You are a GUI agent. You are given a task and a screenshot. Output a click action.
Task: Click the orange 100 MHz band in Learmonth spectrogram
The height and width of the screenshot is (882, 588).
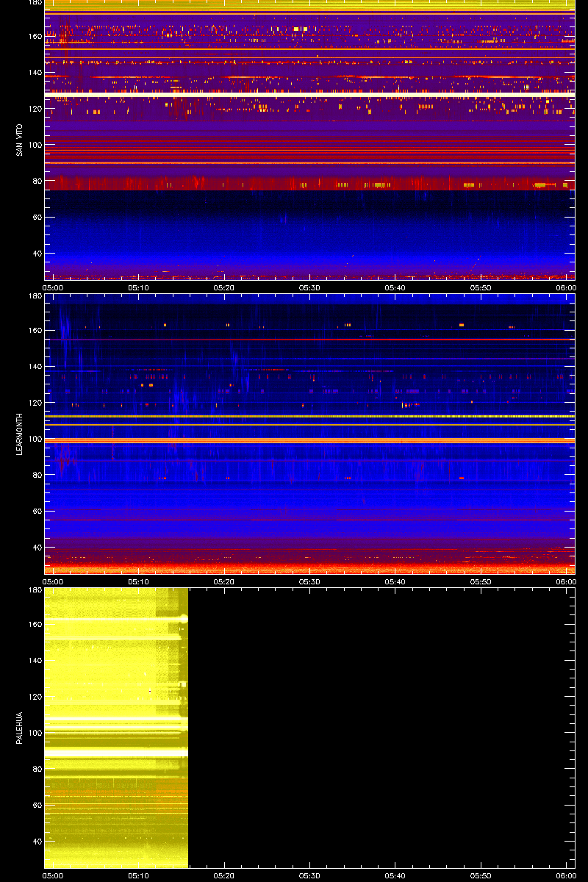click(309, 440)
